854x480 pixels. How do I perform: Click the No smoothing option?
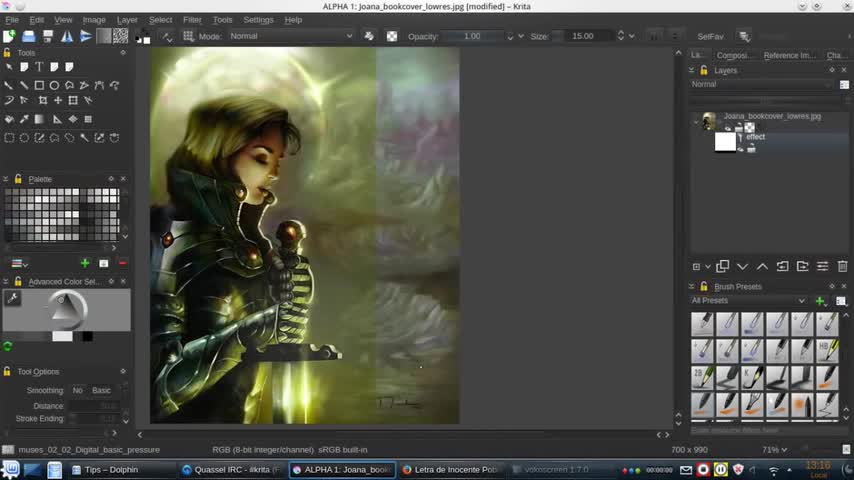click(x=77, y=391)
